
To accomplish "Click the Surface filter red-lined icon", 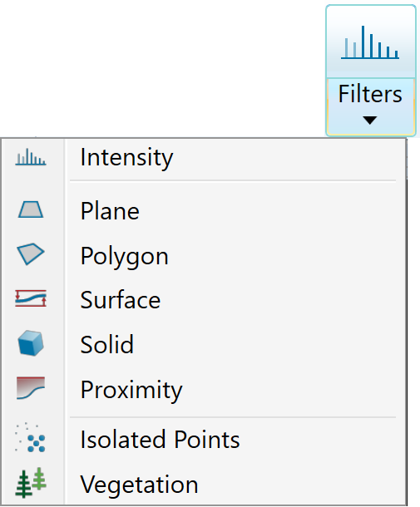I will pyautogui.click(x=31, y=298).
